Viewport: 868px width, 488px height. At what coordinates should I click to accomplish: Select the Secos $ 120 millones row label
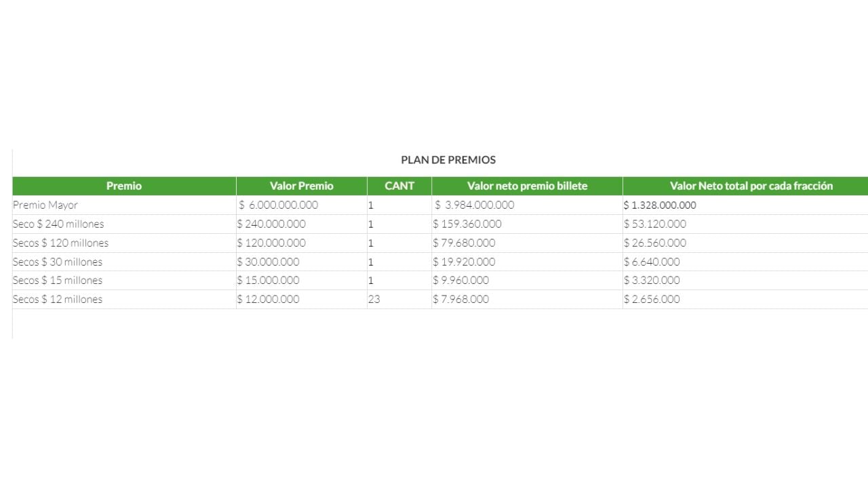tap(60, 243)
